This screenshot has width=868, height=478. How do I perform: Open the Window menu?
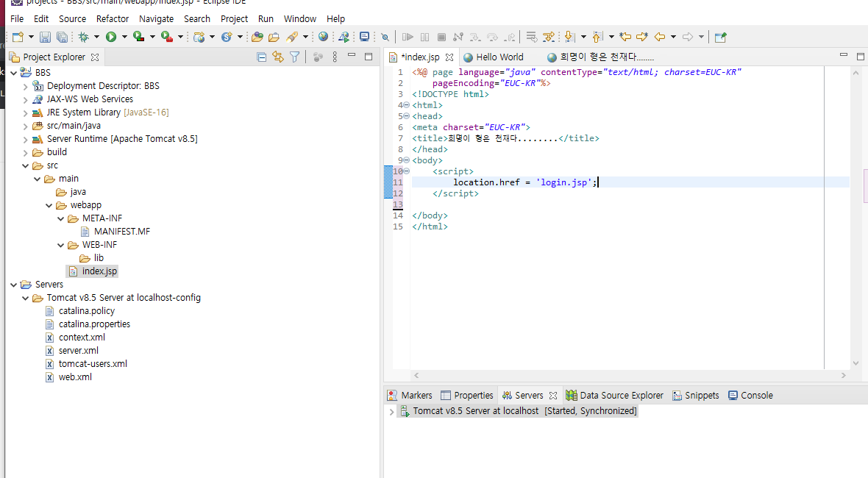click(x=300, y=19)
